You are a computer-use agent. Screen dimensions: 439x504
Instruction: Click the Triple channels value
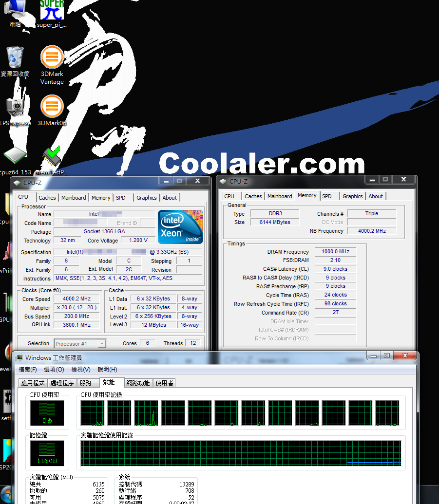click(x=372, y=213)
